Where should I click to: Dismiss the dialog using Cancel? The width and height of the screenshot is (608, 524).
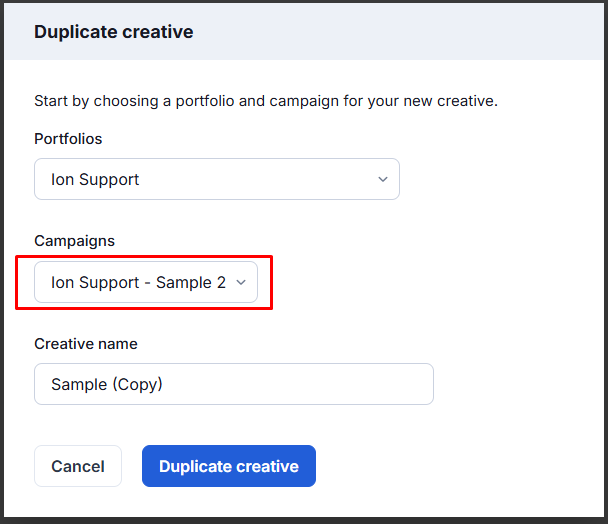(x=78, y=466)
